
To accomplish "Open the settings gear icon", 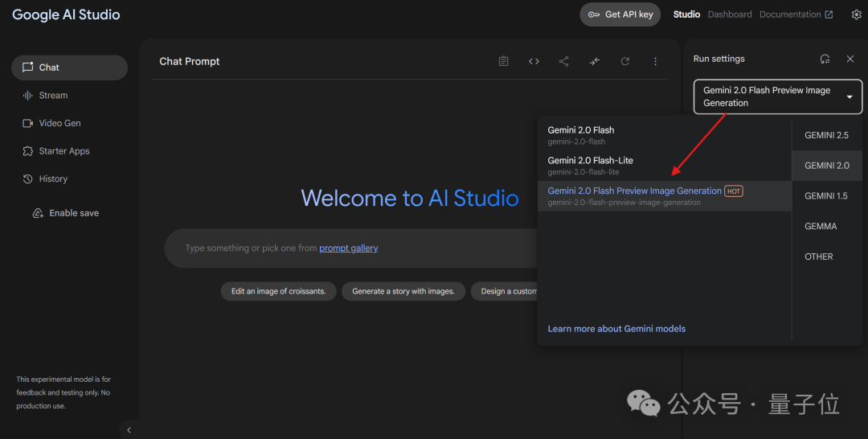I will 856,14.
